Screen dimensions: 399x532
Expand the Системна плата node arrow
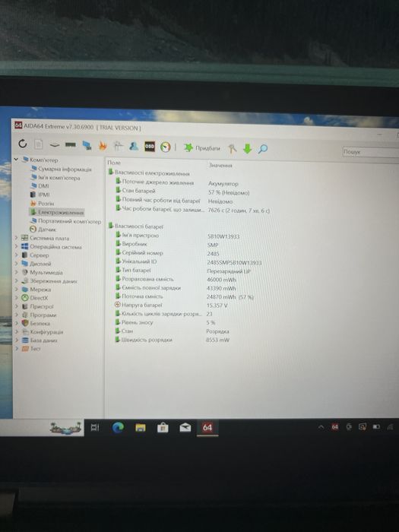(x=16, y=238)
